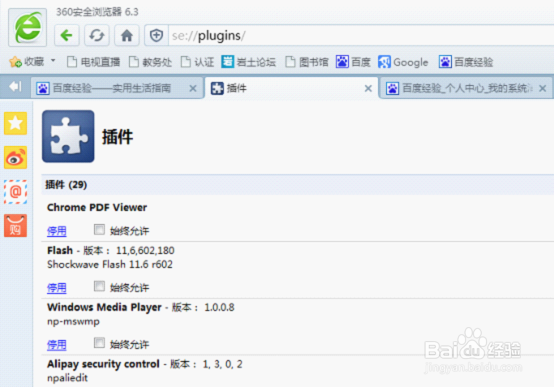Click the 360安全浏览器 6.3 title text
The width and height of the screenshot is (554, 387).
[97, 12]
